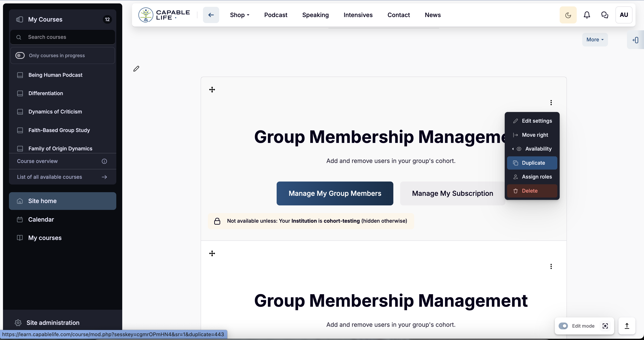Open messages chat icon

(605, 15)
